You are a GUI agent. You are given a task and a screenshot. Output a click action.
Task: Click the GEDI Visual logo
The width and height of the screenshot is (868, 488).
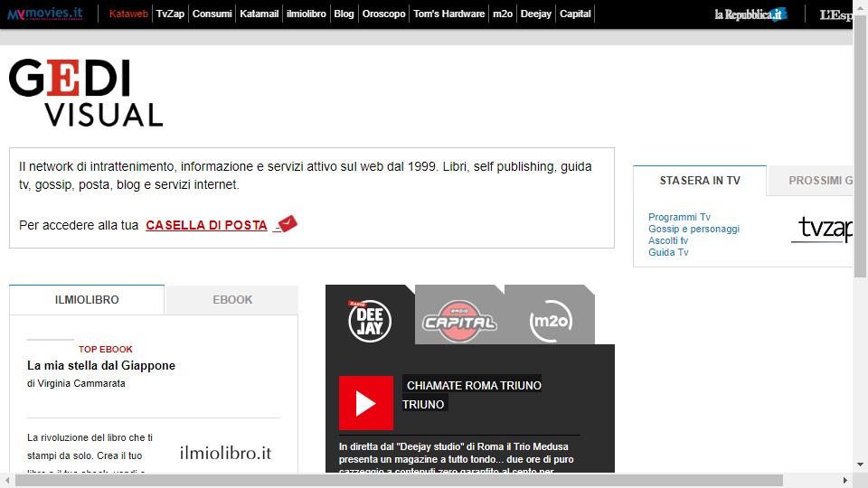click(86, 93)
